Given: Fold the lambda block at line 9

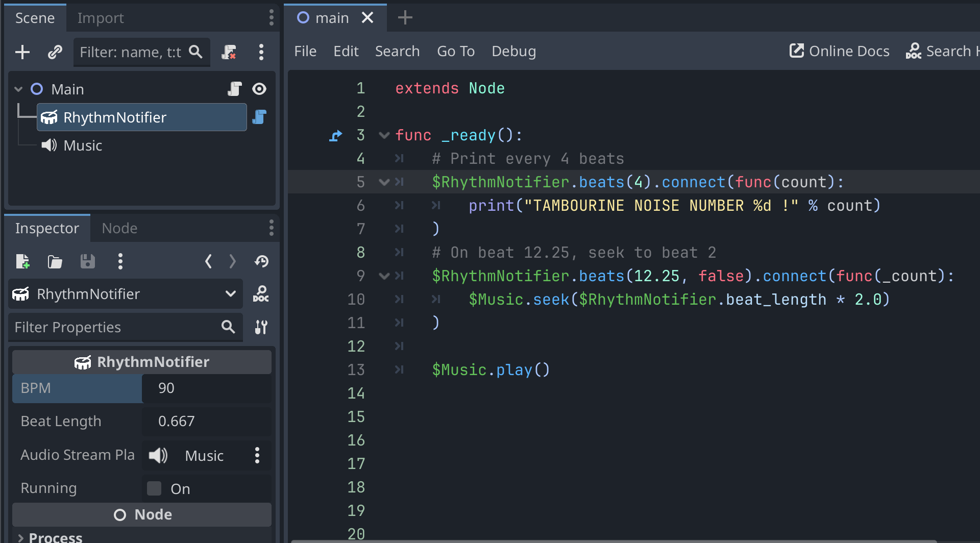Looking at the screenshot, I should click(x=384, y=276).
